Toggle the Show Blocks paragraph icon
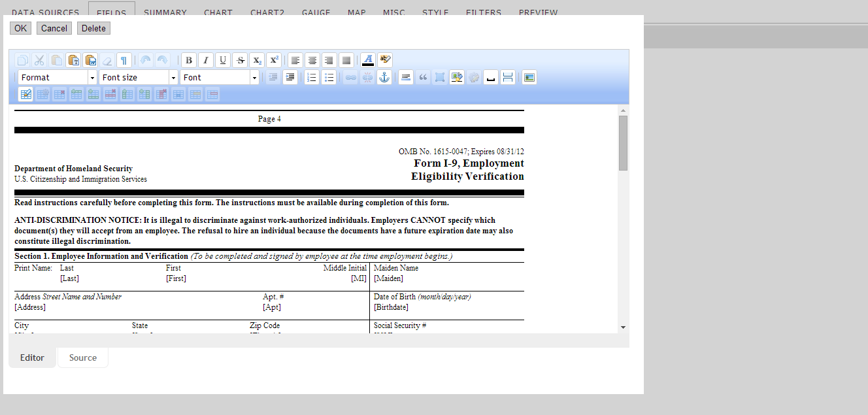 pyautogui.click(x=124, y=60)
